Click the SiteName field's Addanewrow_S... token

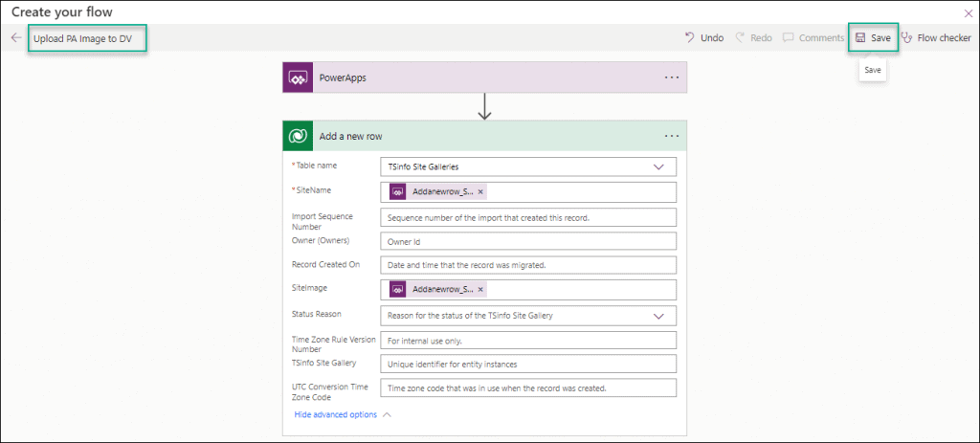pos(437,192)
